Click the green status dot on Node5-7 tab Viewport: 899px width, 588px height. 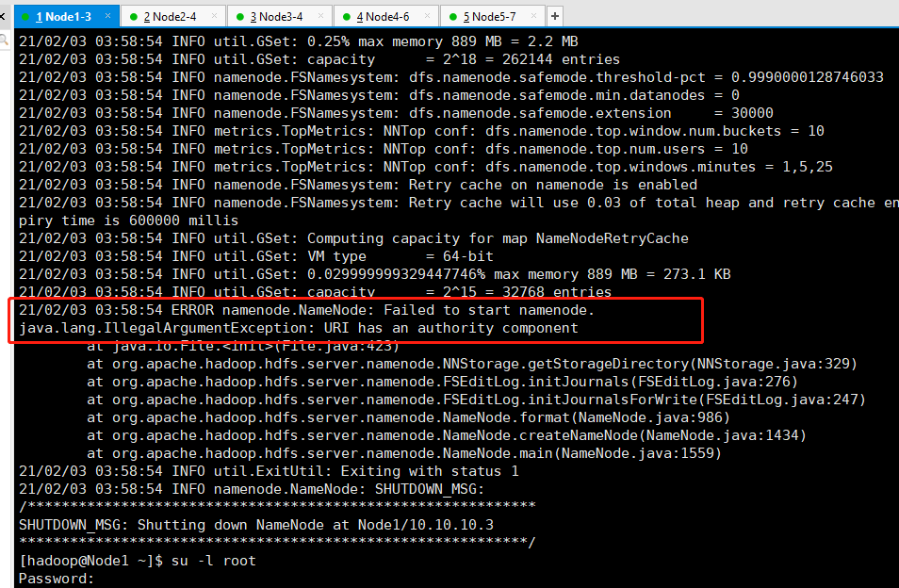pos(453,17)
